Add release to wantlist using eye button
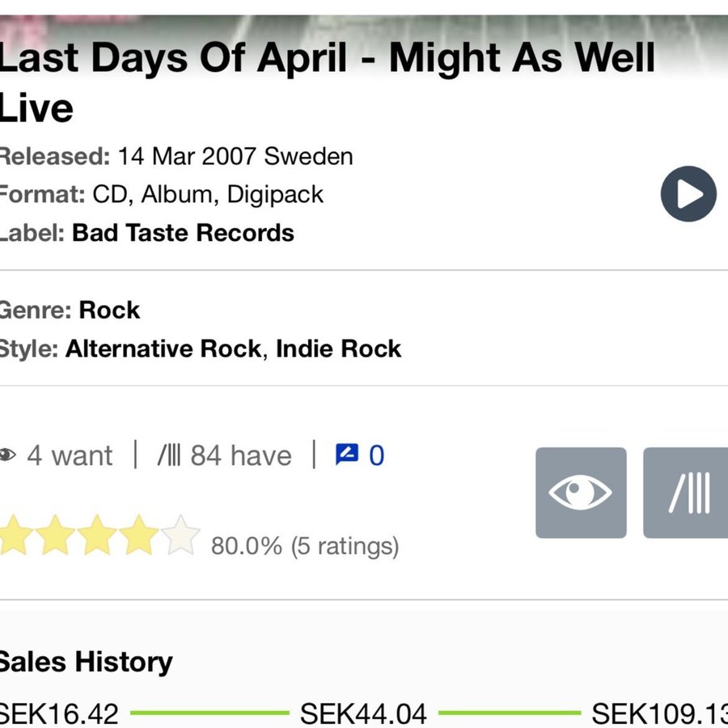 click(x=581, y=493)
